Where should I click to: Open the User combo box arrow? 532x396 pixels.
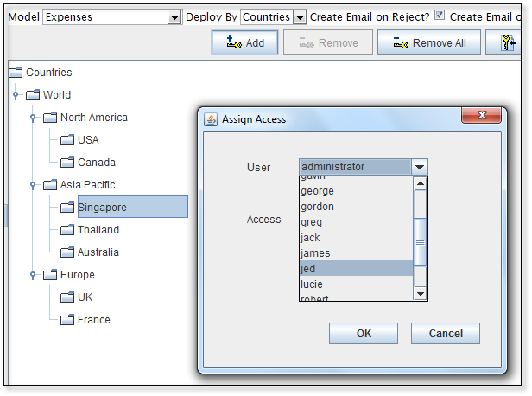[419, 167]
